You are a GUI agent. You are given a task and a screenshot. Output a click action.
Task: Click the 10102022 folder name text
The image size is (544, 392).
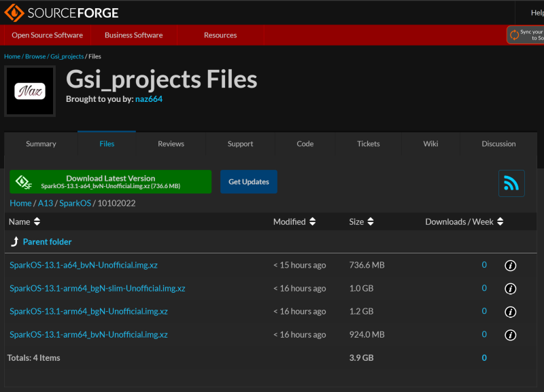tap(116, 203)
